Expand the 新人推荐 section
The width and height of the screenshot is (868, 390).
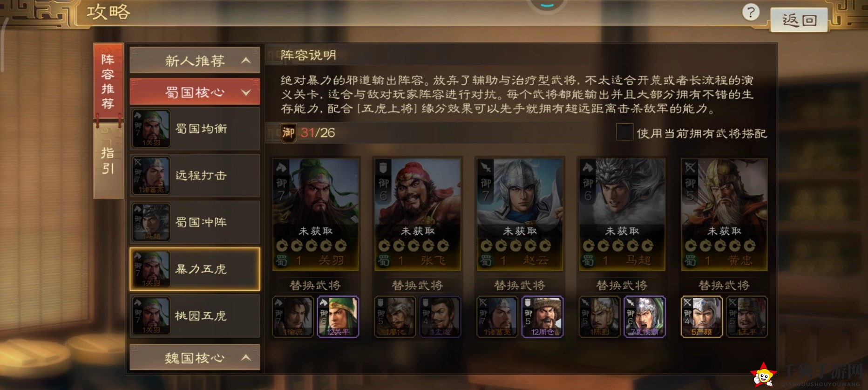(x=195, y=60)
